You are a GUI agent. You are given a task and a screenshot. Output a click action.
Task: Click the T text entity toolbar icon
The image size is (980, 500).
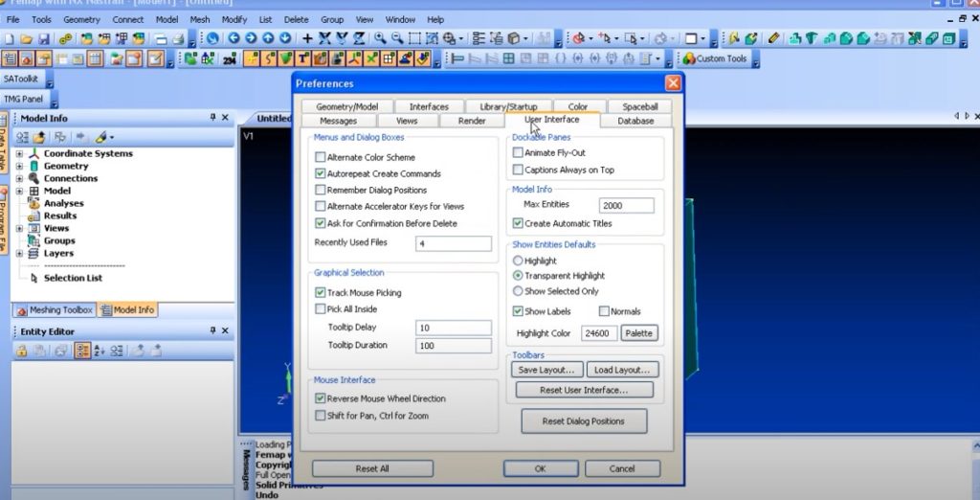coord(303,58)
